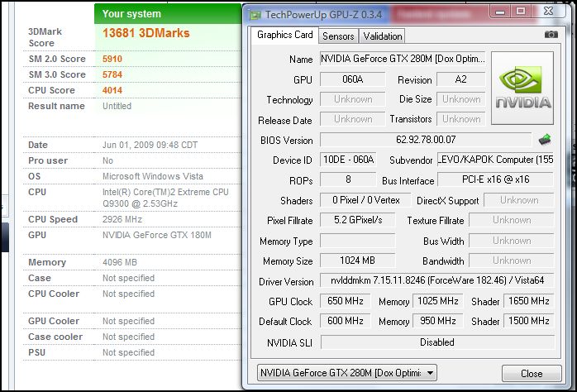
Task: Click the Subvendor field value
Action: tap(495, 160)
